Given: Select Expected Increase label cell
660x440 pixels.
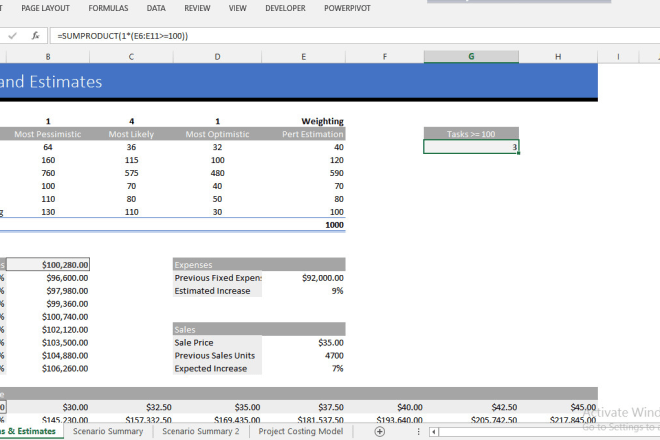Looking at the screenshot, I should pyautogui.click(x=217, y=368).
